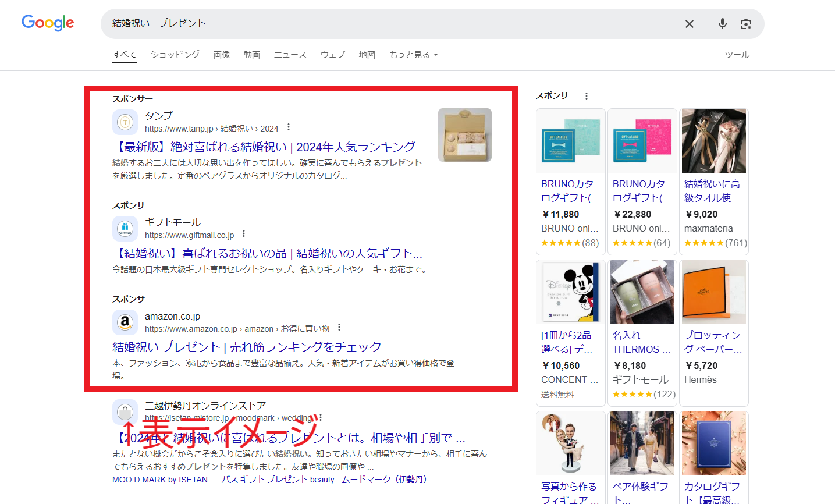Open the three-dot menu for the amazon.co.jp ad
The image size is (835, 504).
click(x=339, y=328)
